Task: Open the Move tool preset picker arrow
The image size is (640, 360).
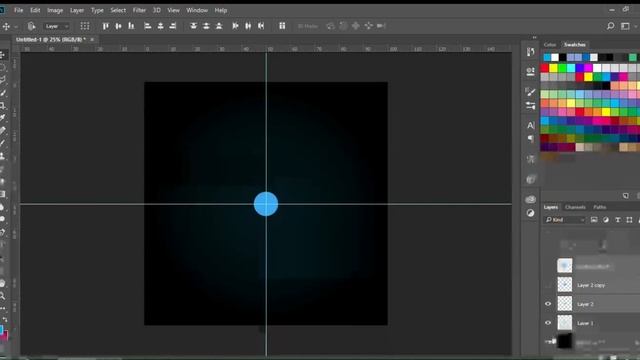Action: pos(16,27)
